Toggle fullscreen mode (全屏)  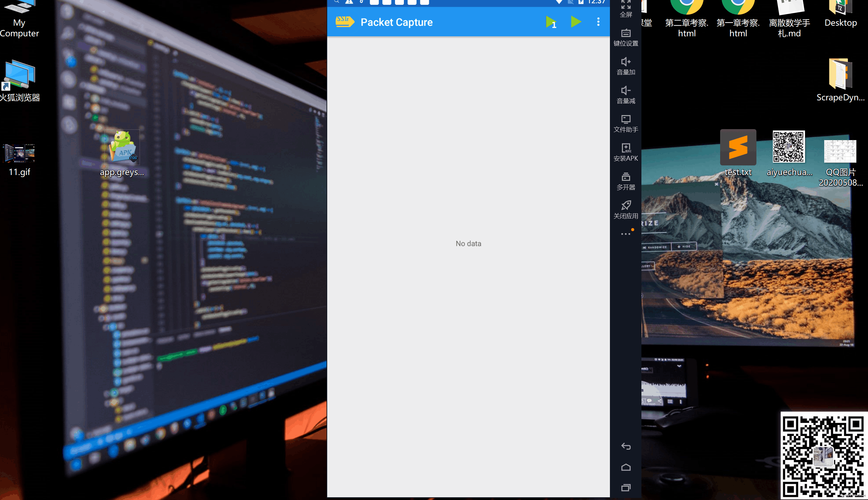625,9
